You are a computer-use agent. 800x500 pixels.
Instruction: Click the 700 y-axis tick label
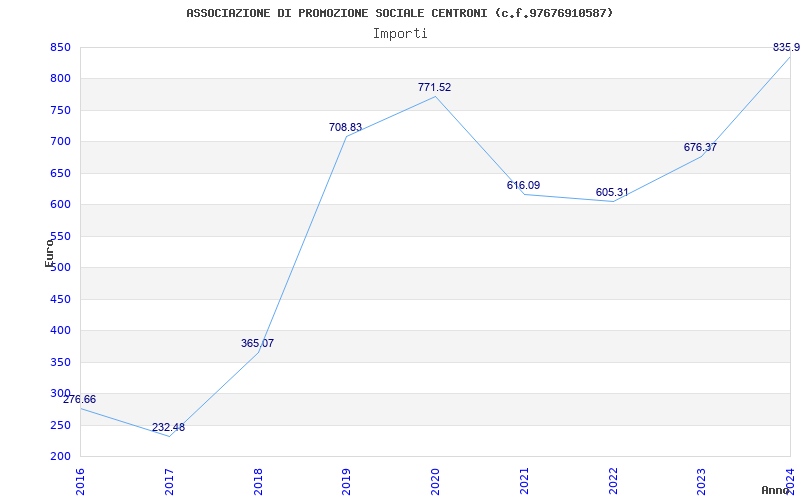pos(60,141)
